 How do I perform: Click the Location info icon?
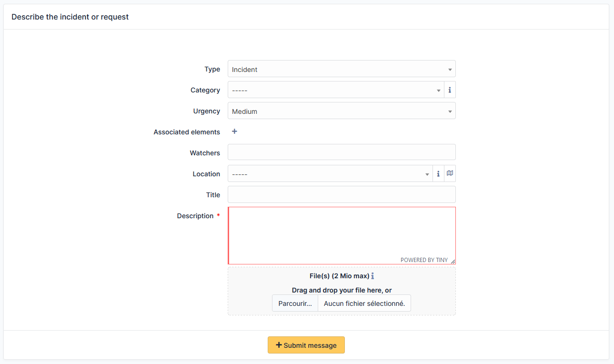pyautogui.click(x=438, y=173)
